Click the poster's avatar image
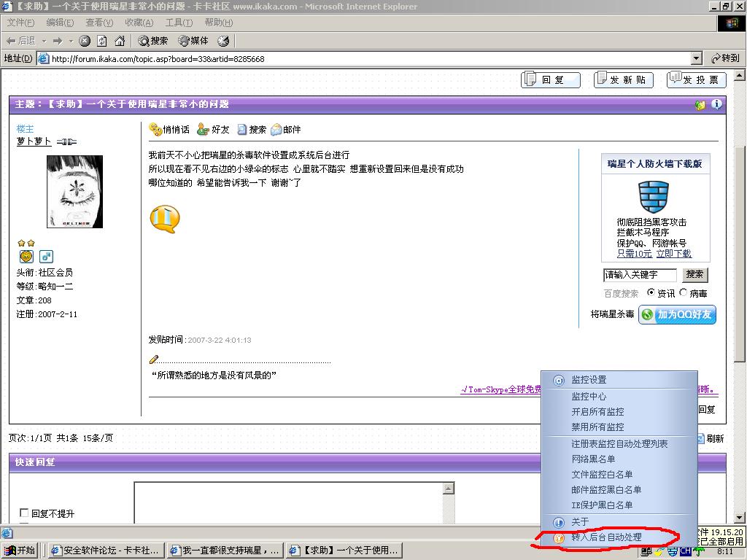 pos(75,192)
